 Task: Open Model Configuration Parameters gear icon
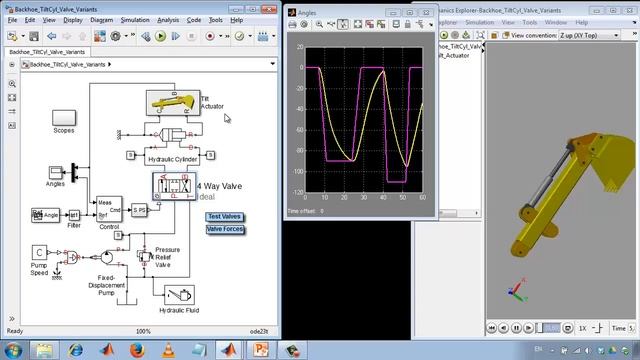pyautogui.click(x=116, y=36)
